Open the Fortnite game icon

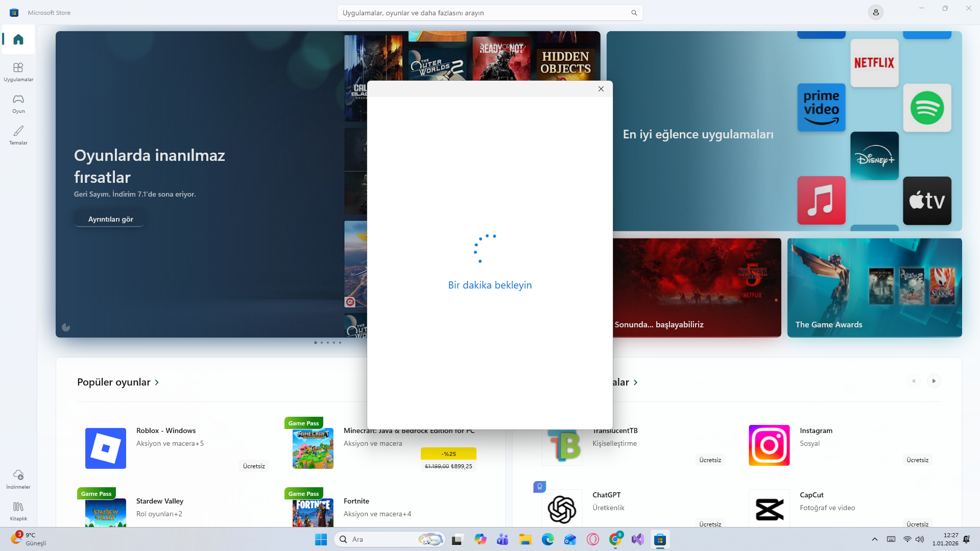click(x=313, y=513)
